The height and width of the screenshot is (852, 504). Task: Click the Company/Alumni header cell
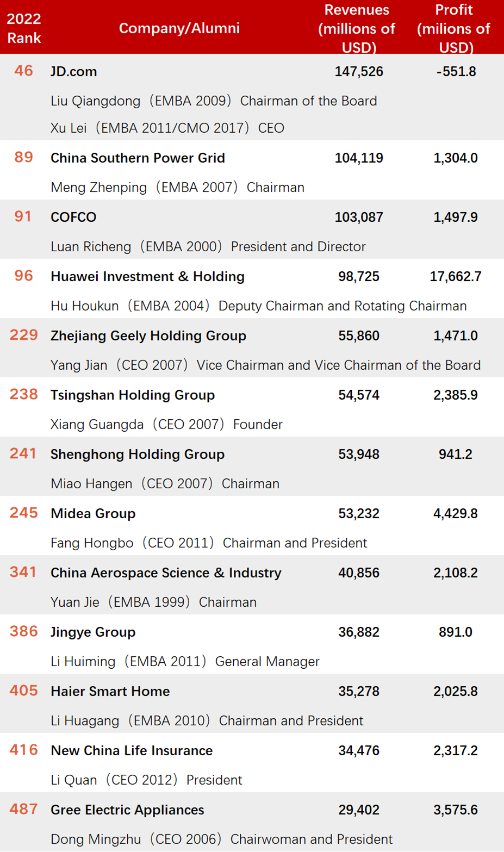coord(179,28)
